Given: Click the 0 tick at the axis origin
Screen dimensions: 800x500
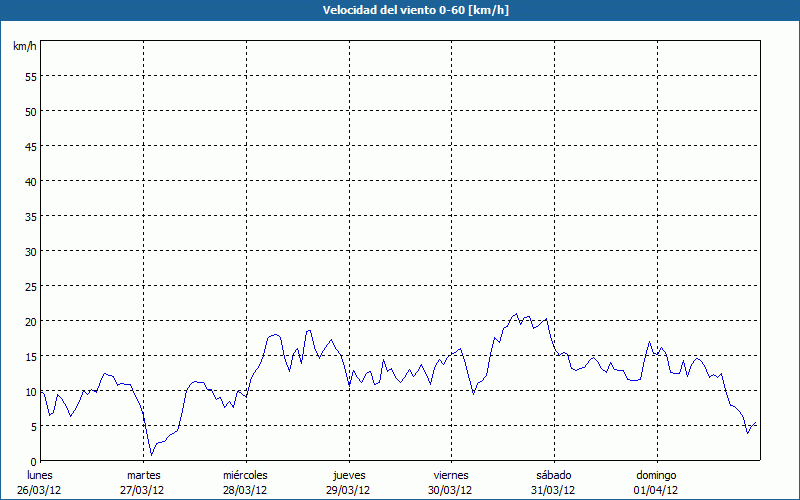Looking at the screenshot, I should [x=34, y=461].
